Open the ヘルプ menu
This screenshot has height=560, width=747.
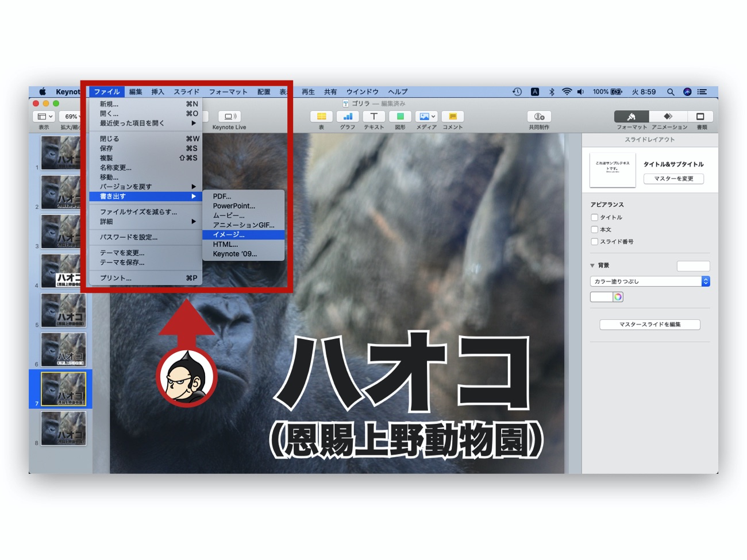[x=398, y=92]
